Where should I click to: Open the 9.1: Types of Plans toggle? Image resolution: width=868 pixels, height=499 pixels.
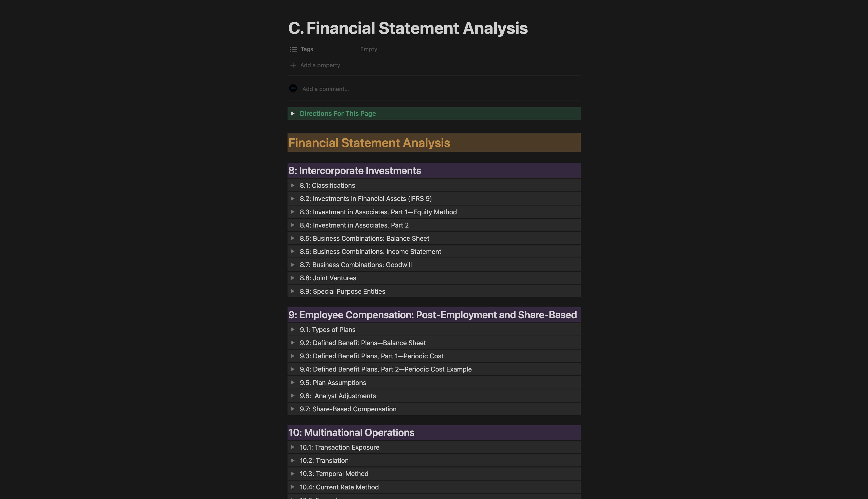click(x=293, y=329)
